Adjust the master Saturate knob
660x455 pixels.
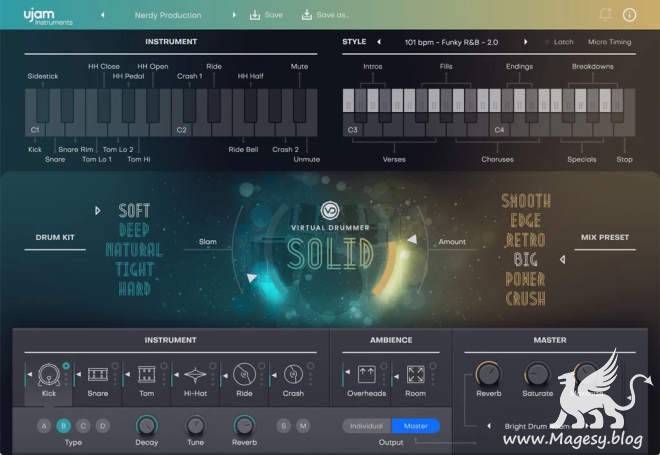pos(537,374)
